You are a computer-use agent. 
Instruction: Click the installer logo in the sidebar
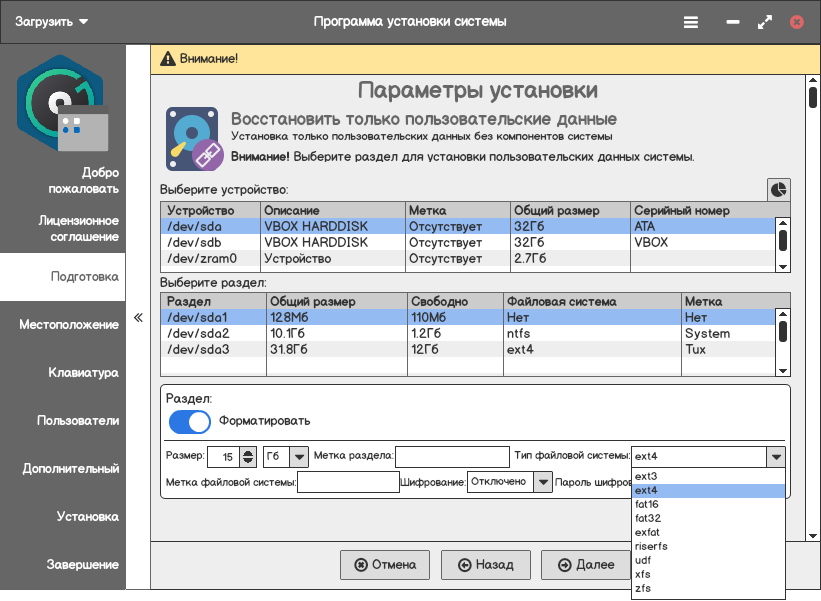pos(62,102)
